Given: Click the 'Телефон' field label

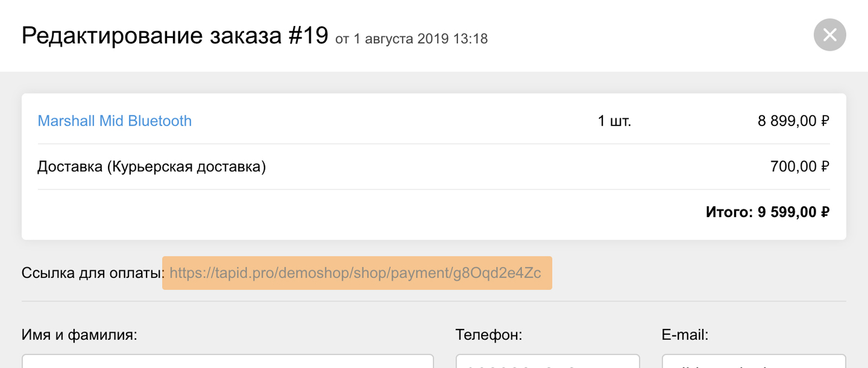Looking at the screenshot, I should (489, 335).
